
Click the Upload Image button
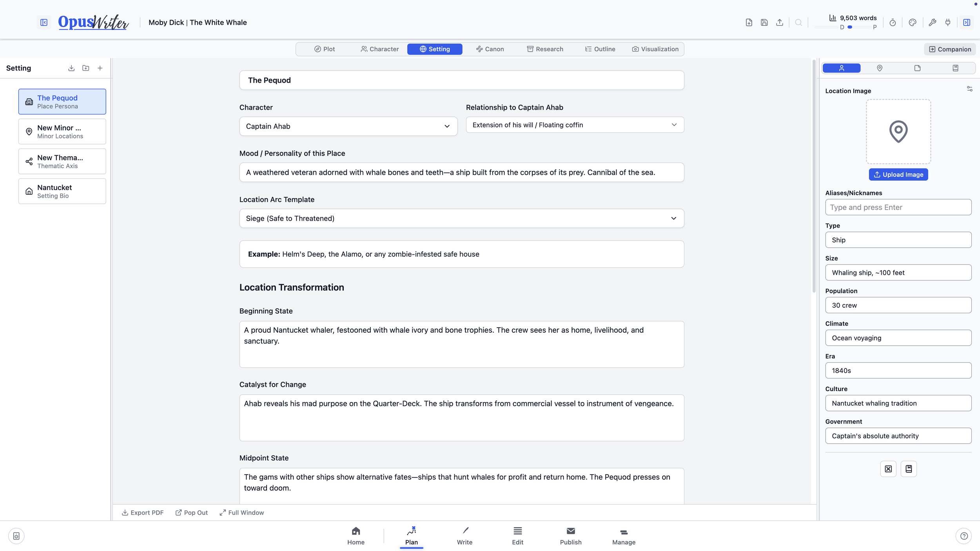[898, 174]
